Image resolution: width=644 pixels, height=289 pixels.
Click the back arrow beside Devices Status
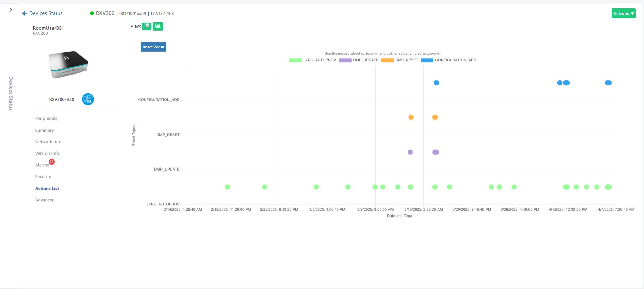tap(24, 13)
